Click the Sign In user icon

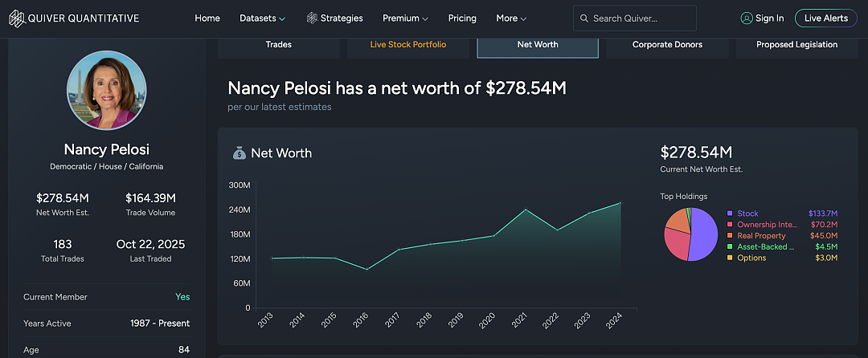pos(746,18)
